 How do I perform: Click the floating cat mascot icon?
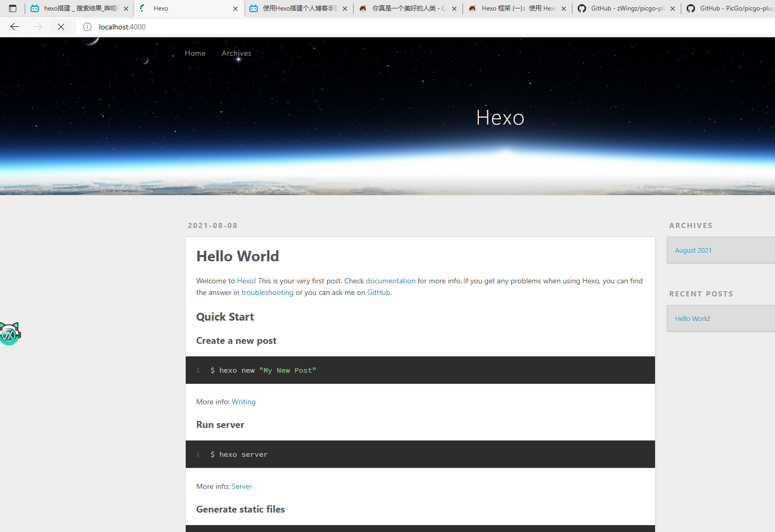coord(9,334)
